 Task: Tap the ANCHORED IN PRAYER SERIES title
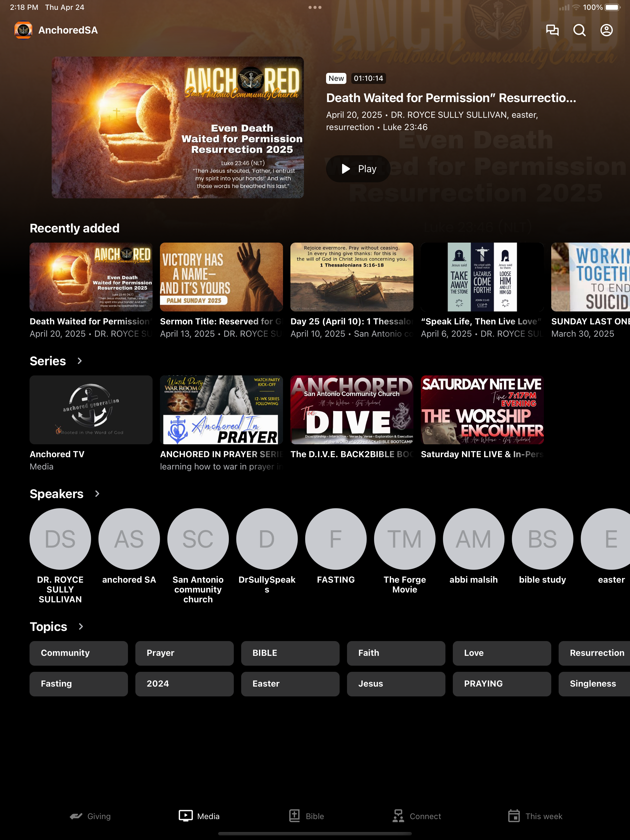221,454
